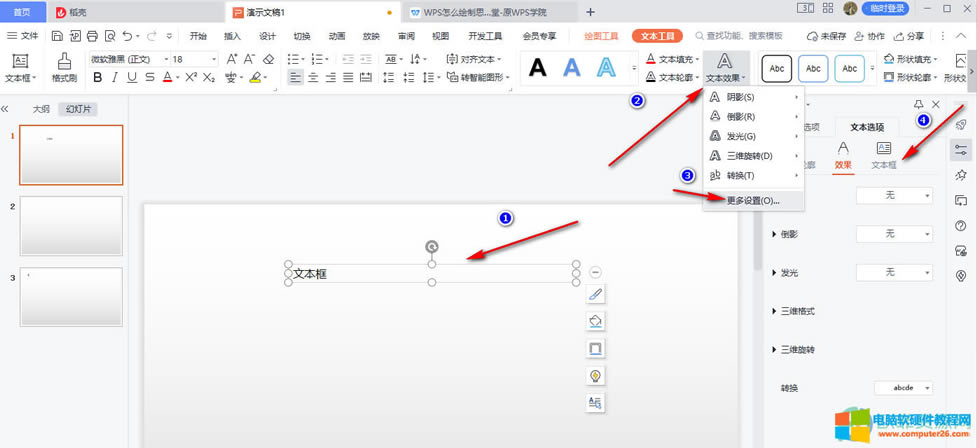Click the 分享 share button
The height and width of the screenshot is (448, 977).
pyautogui.click(x=909, y=36)
